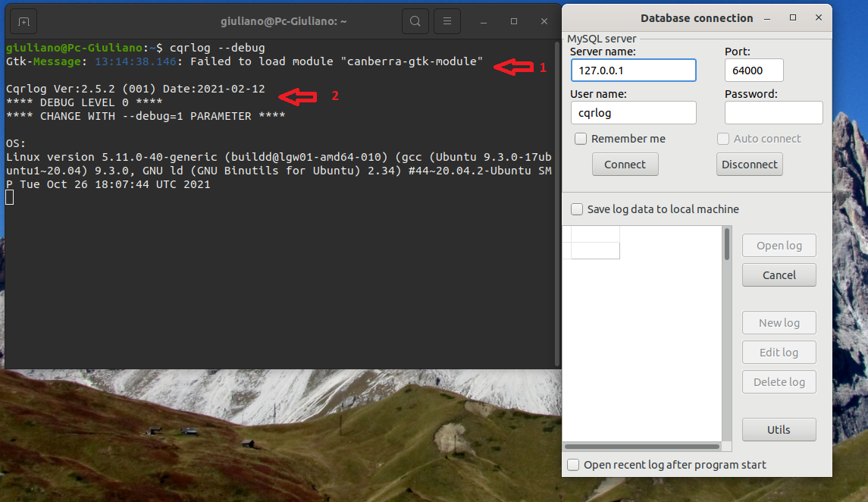This screenshot has height=502, width=868.
Task: Click the Delete log button
Action: coord(779,382)
